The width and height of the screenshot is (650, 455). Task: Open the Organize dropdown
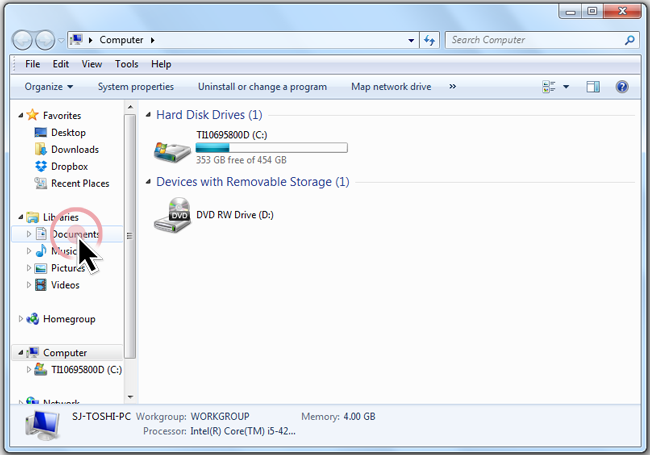pyautogui.click(x=49, y=87)
